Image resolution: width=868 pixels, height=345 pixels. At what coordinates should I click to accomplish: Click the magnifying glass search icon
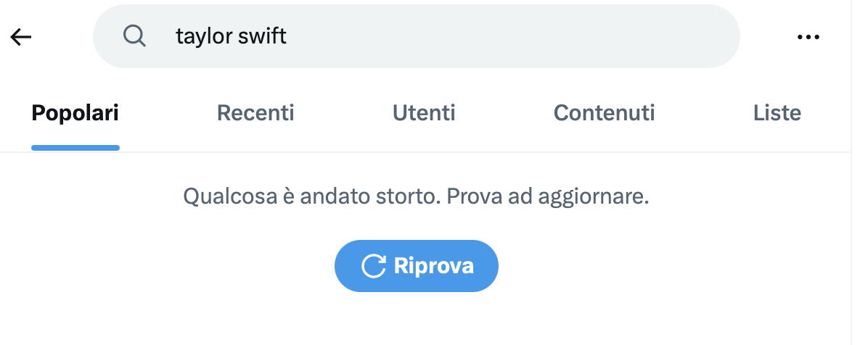pyautogui.click(x=134, y=36)
